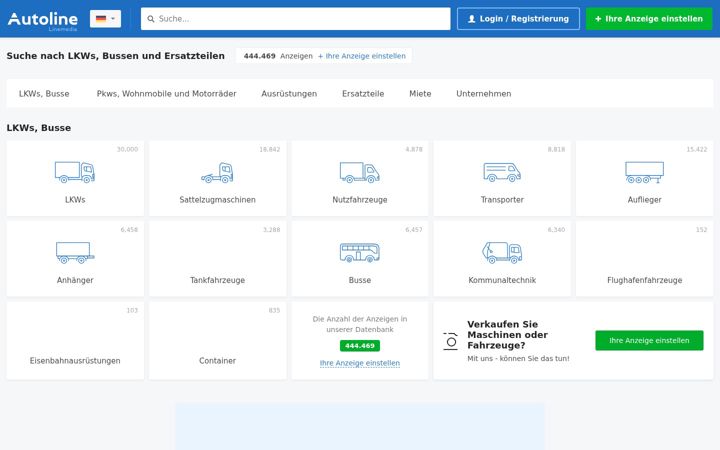The image size is (720, 450).
Task: Click the LKWs count 30.000
Action: pyautogui.click(x=127, y=149)
